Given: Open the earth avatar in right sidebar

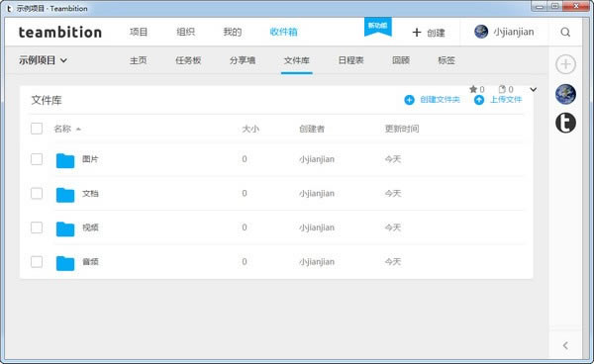Looking at the screenshot, I should coord(565,94).
